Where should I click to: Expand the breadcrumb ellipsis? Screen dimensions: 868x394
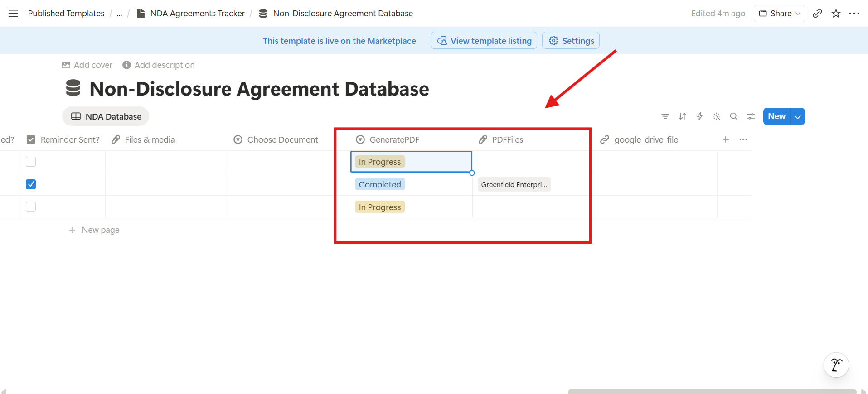point(119,14)
